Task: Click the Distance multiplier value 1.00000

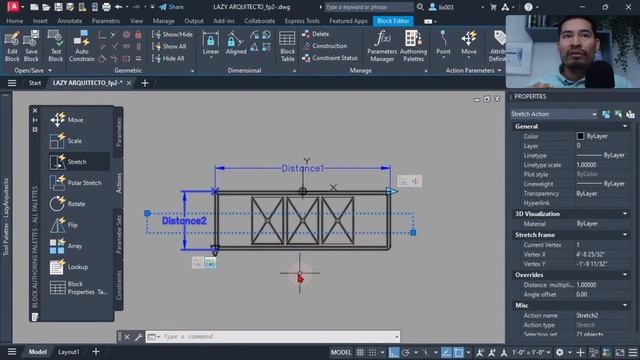Action: tap(586, 285)
